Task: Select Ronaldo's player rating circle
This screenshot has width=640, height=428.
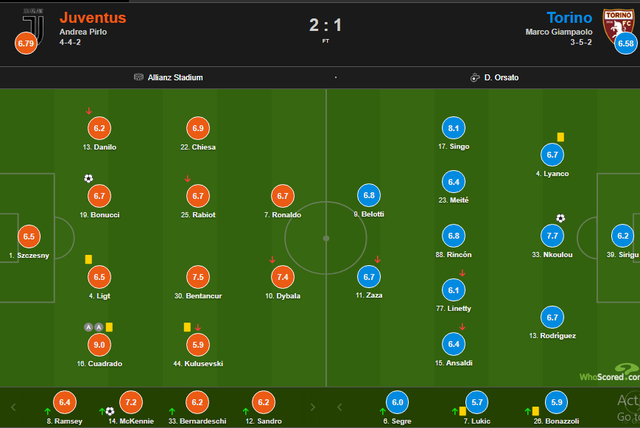Action: click(282, 196)
